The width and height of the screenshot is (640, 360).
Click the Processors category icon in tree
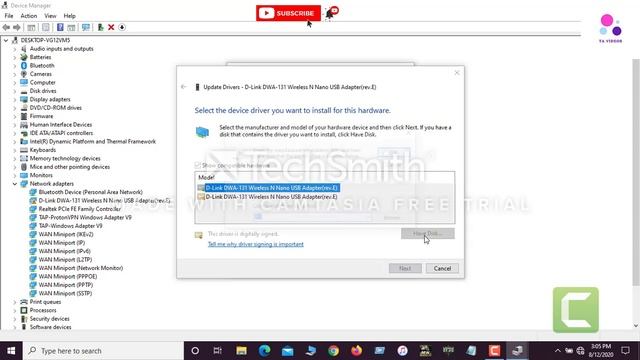click(x=24, y=310)
